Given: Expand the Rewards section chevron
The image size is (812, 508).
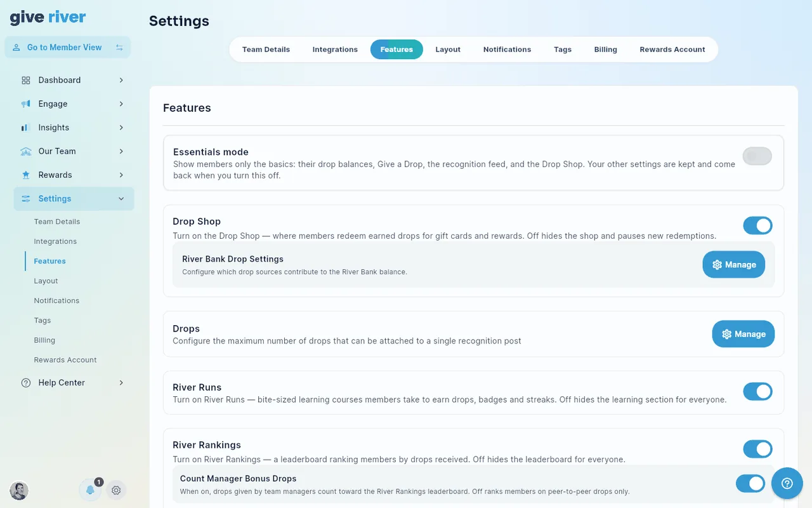Looking at the screenshot, I should 121,175.
